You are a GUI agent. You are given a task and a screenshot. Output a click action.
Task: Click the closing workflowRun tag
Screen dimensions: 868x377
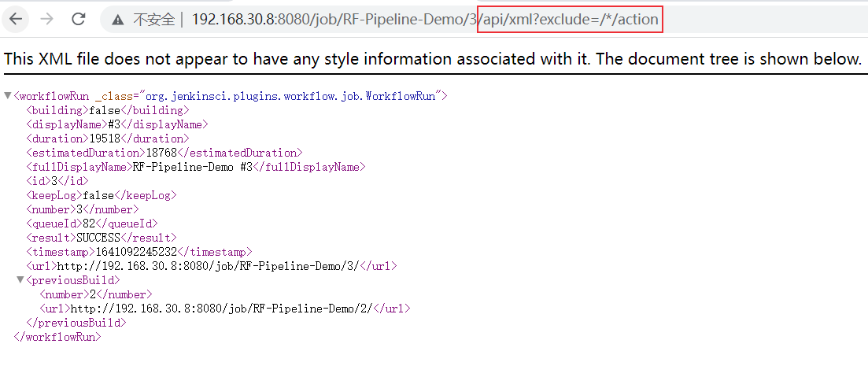tap(57, 337)
